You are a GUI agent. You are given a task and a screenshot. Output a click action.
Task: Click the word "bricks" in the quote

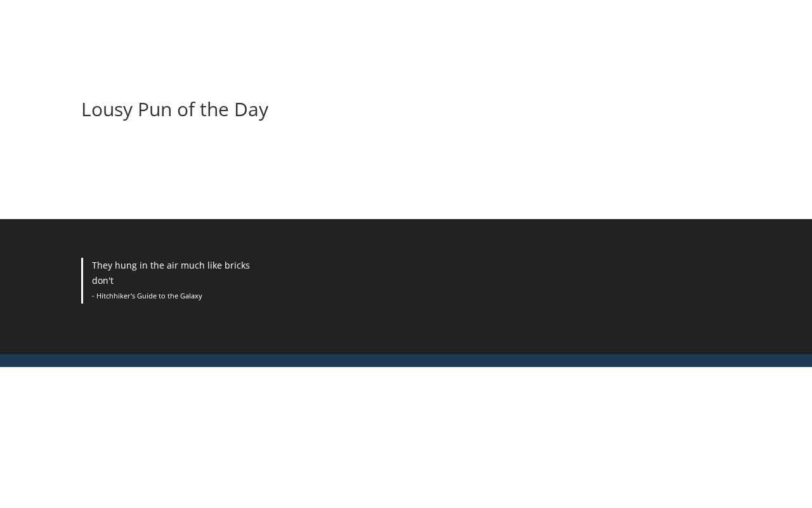237,265
